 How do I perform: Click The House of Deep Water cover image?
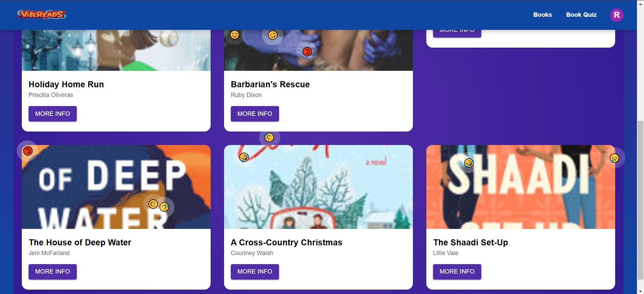tap(116, 187)
